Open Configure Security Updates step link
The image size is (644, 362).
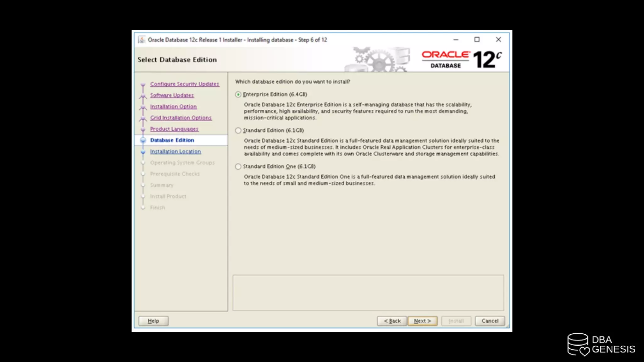point(185,84)
